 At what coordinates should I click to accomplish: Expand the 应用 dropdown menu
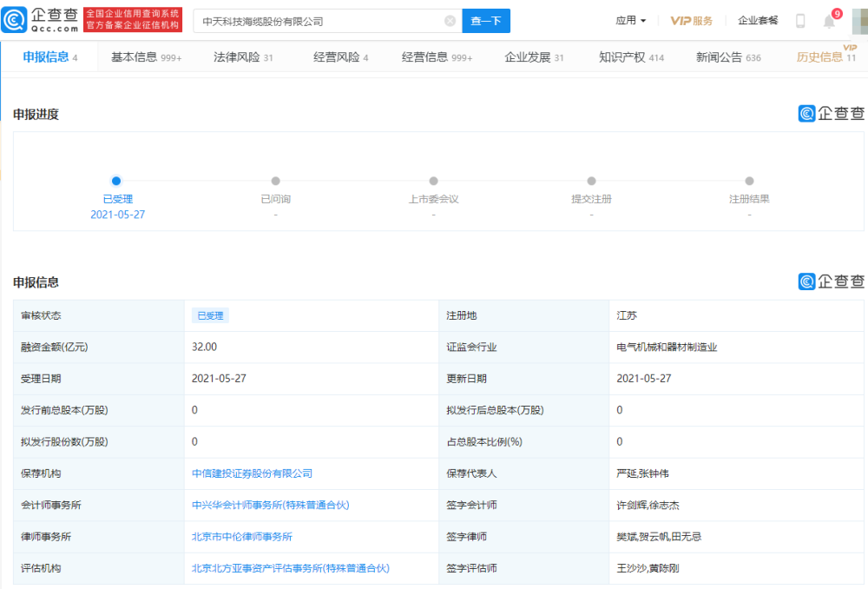(630, 21)
